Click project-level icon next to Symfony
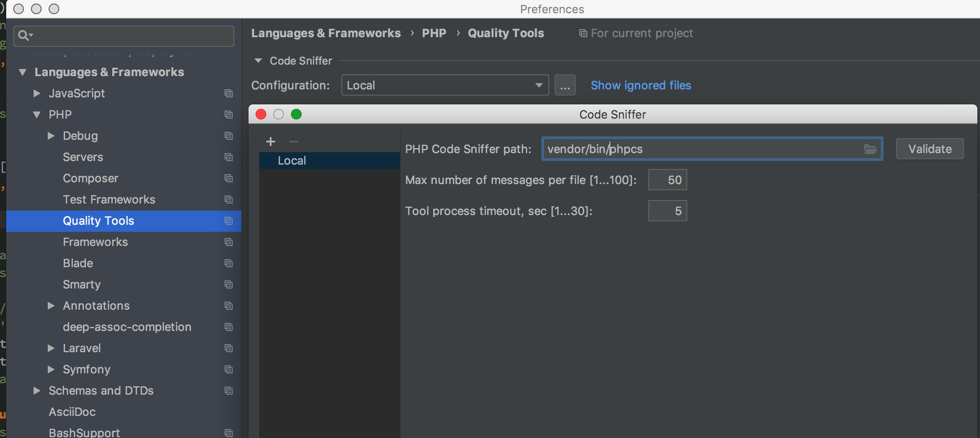Image resolution: width=980 pixels, height=438 pixels. (x=229, y=369)
